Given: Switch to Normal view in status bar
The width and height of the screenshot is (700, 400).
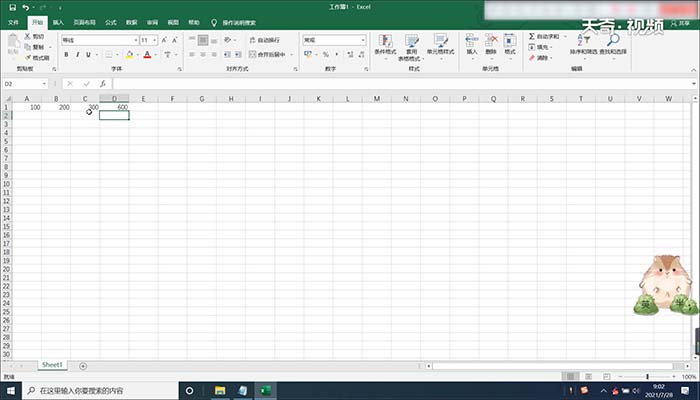Looking at the screenshot, I should 571,377.
